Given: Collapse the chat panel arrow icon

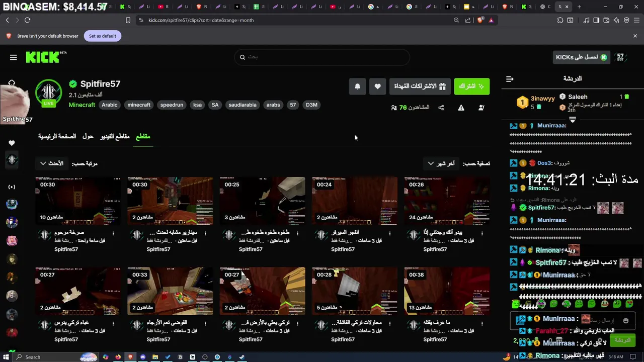Looking at the screenshot, I should (x=510, y=79).
